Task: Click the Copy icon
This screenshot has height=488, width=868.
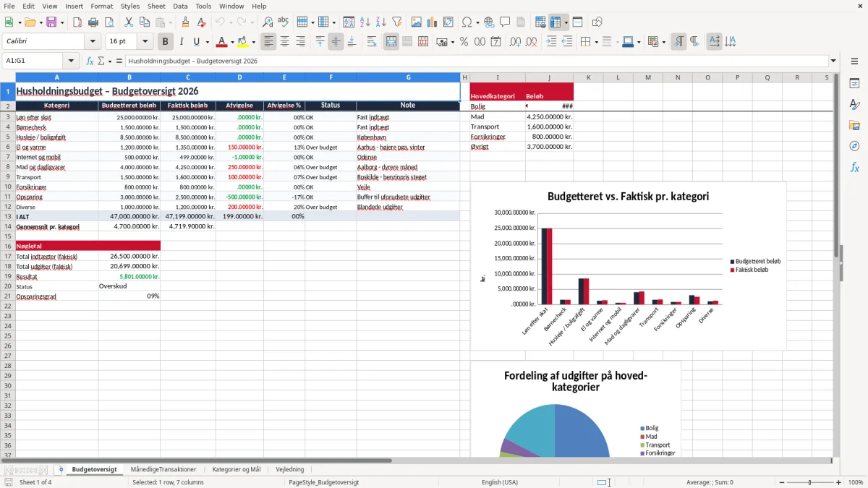Action: tap(144, 22)
